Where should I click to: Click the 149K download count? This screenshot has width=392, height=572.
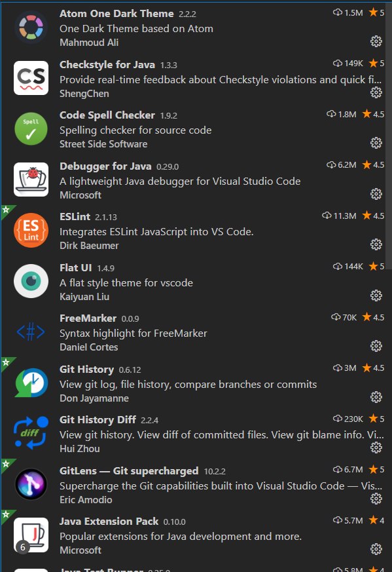(x=354, y=63)
